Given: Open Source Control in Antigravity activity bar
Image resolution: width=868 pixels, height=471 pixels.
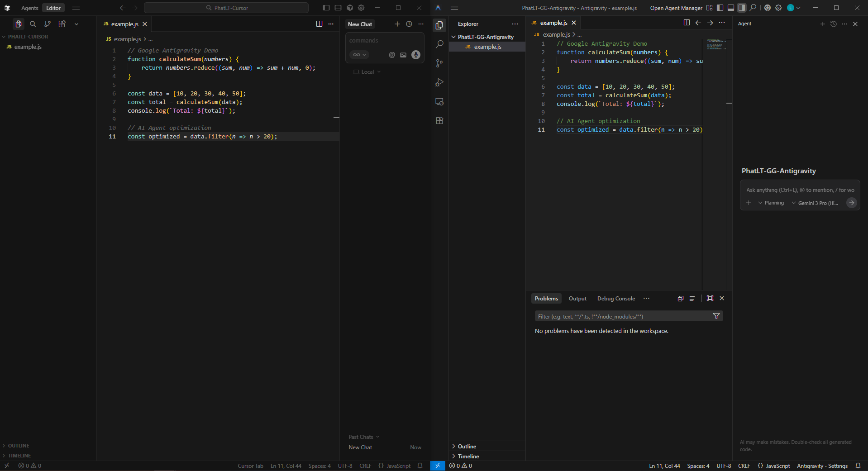Looking at the screenshot, I should point(439,63).
